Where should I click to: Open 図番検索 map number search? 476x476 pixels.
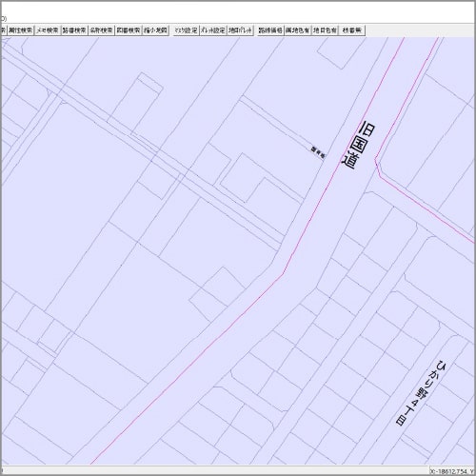point(129,30)
